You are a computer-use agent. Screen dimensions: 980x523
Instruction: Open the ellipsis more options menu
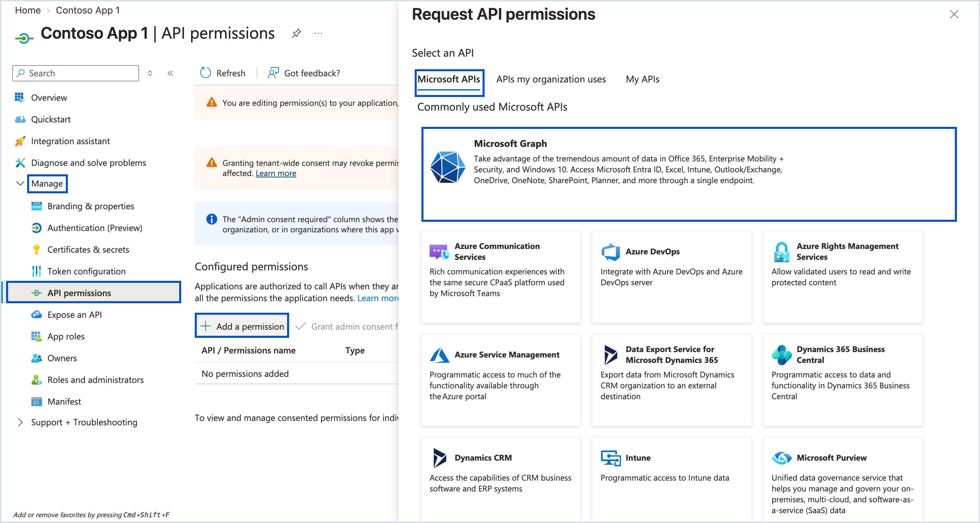[318, 34]
